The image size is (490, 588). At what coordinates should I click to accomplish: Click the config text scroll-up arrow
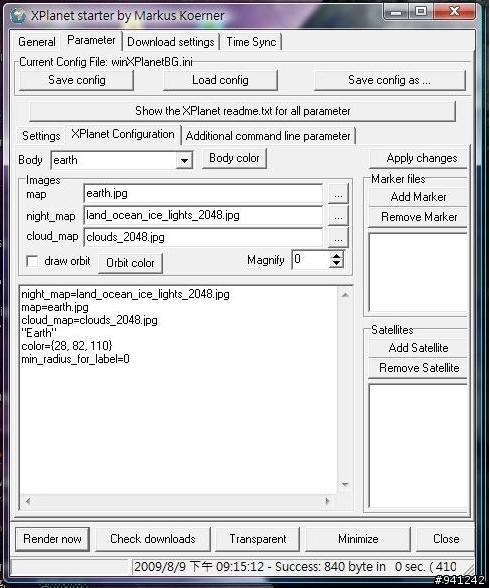pyautogui.click(x=345, y=295)
